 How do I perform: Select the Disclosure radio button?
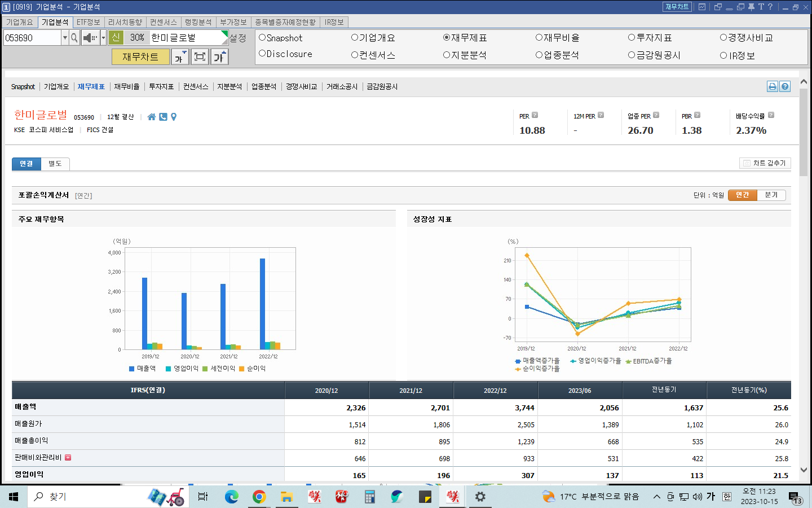[x=262, y=54]
